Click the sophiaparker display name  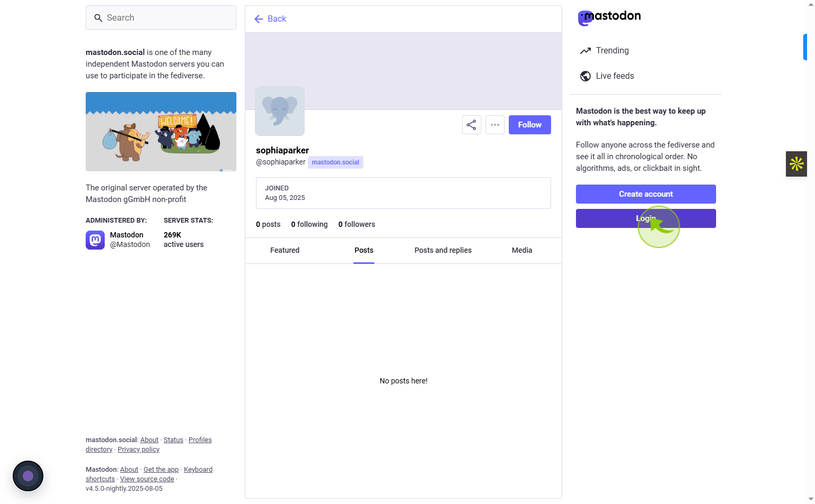282,150
